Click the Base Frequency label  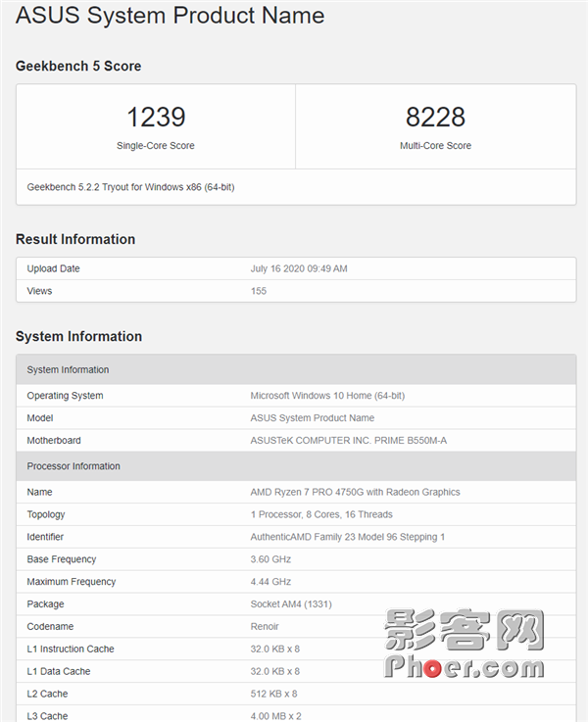61,559
